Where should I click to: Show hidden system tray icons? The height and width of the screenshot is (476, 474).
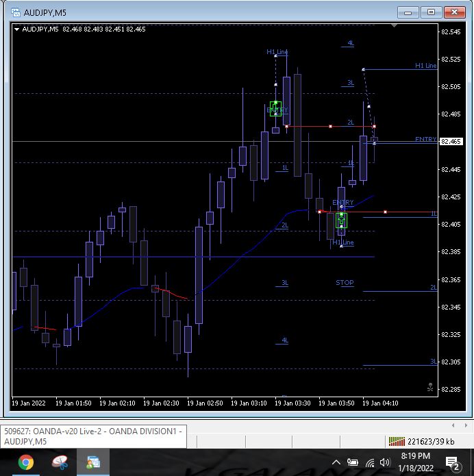[x=336, y=462]
